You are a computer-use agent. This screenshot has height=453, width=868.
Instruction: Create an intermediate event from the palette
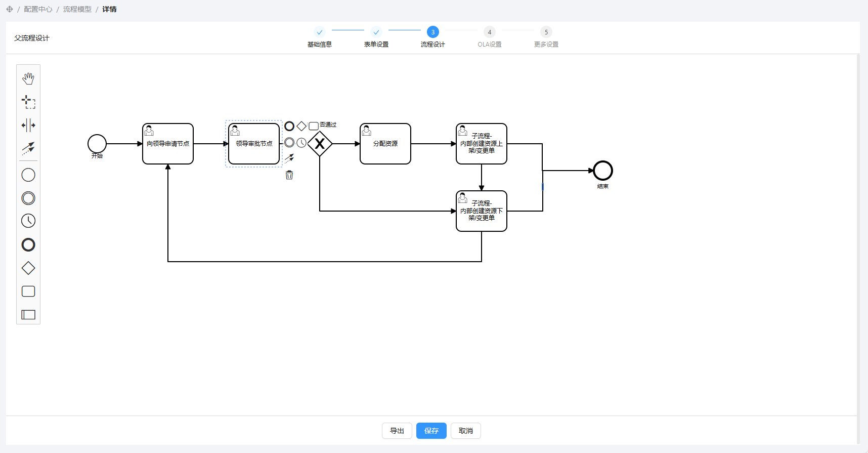click(x=28, y=198)
